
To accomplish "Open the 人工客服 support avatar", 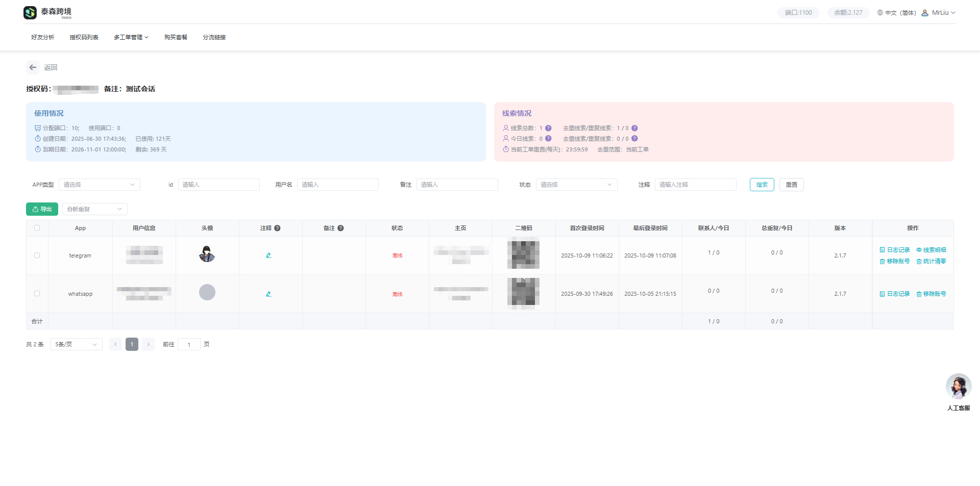I will pyautogui.click(x=958, y=387).
